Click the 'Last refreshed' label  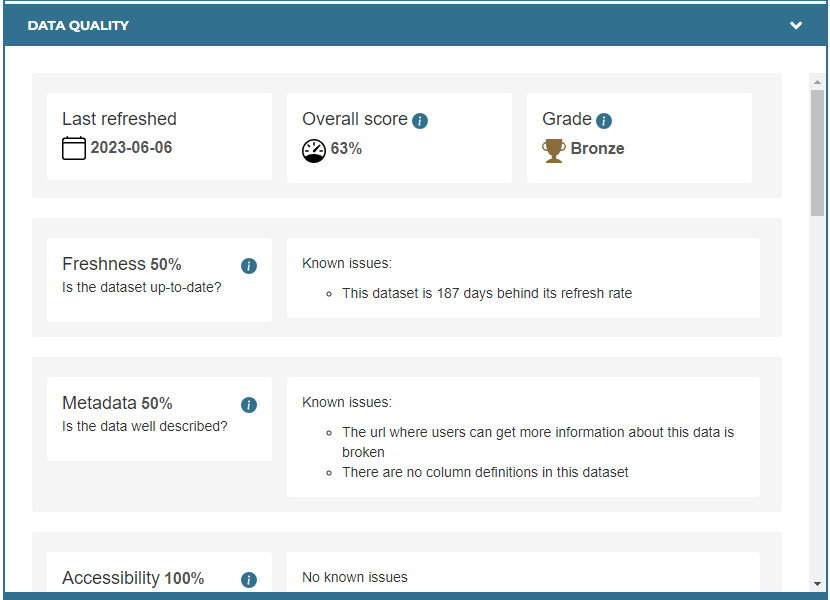(119, 119)
